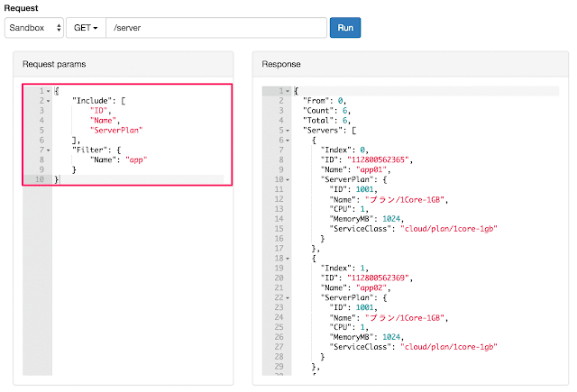Click "ID" entry in the Include array
Image resolution: width=577 pixels, height=392 pixels.
99,110
